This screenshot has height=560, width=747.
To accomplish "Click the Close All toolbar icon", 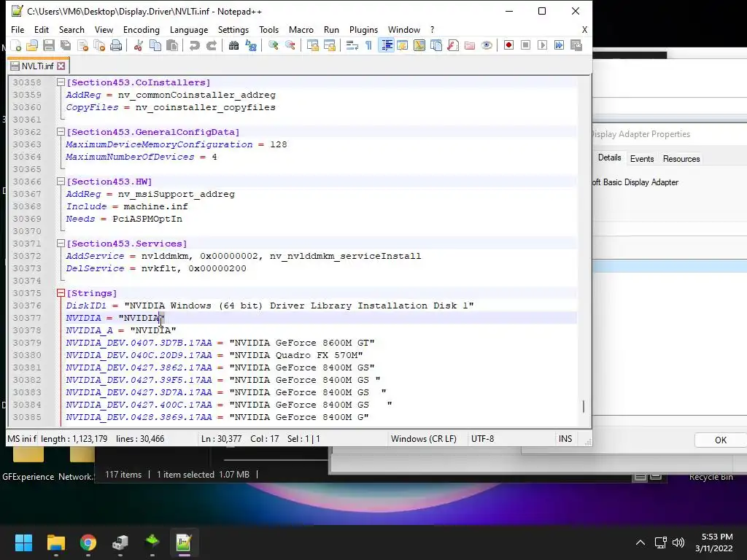I will 99,45.
